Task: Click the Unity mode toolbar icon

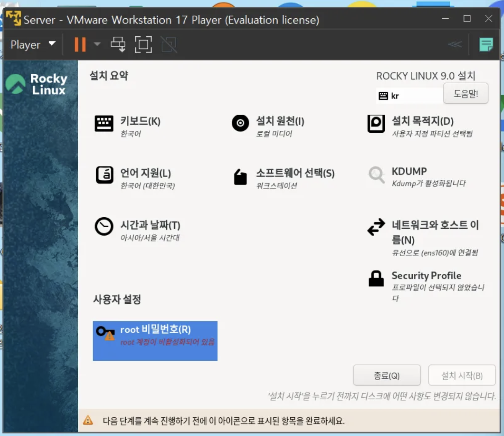Action: tap(169, 45)
